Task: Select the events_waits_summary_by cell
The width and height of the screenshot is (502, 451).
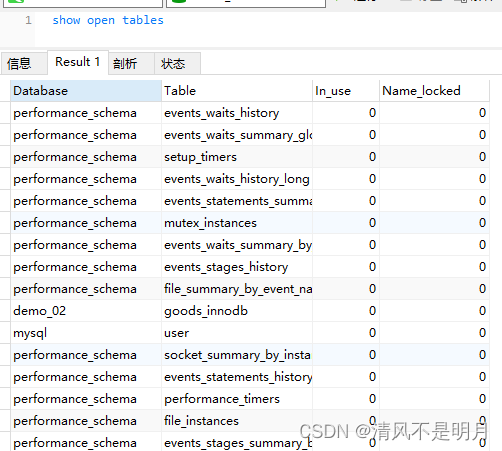Action: coord(237,245)
